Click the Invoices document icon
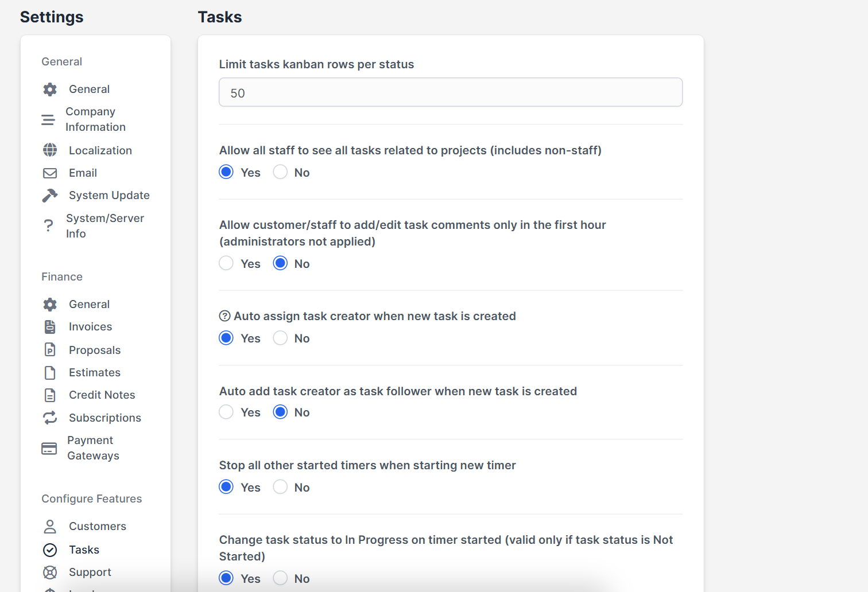 point(50,327)
